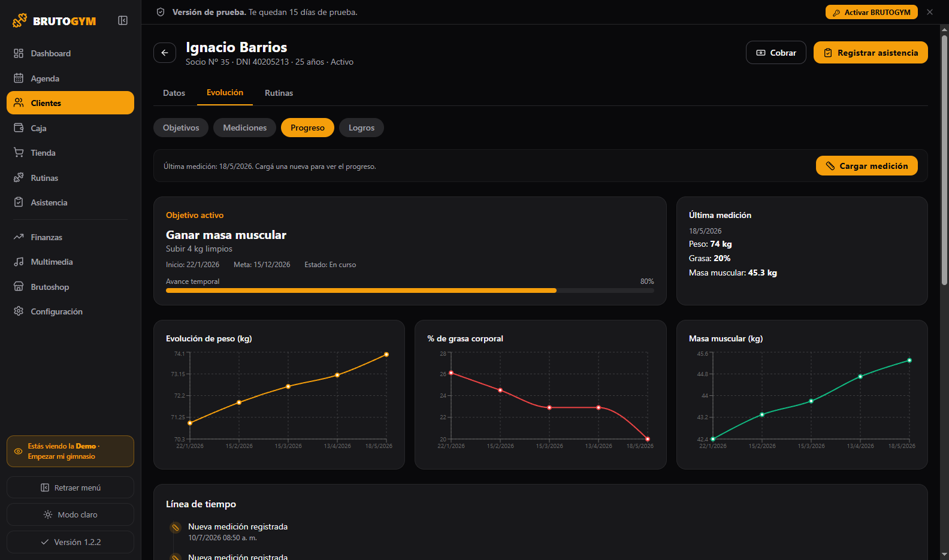
Task: Open the Finanzas section
Action: (70, 237)
